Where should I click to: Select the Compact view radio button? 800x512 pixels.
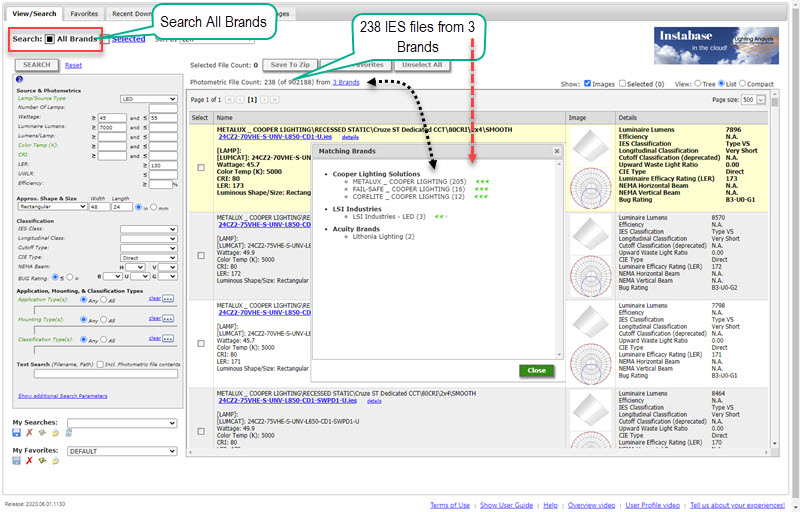[x=742, y=83]
